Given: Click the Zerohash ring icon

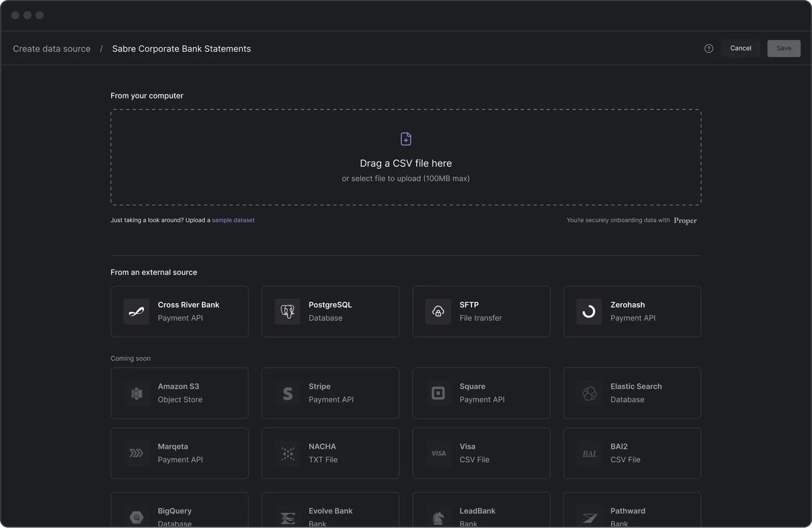Looking at the screenshot, I should click(589, 311).
